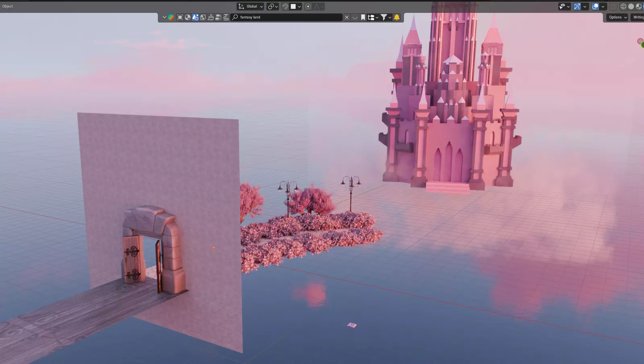Select the filter icon after the brush

coord(218,17)
